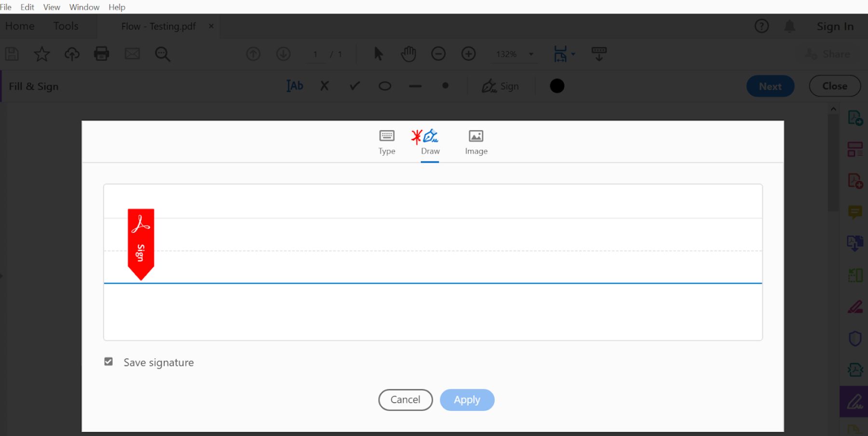
Task: Select the dot tool
Action: (x=446, y=85)
